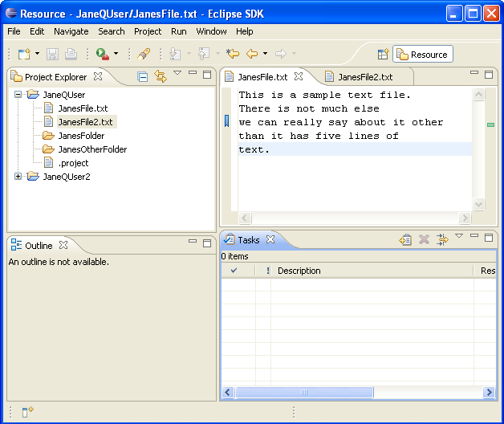The image size is (504, 424).
Task: Click the Previous Annotation toolbar icon
Action: tap(204, 54)
